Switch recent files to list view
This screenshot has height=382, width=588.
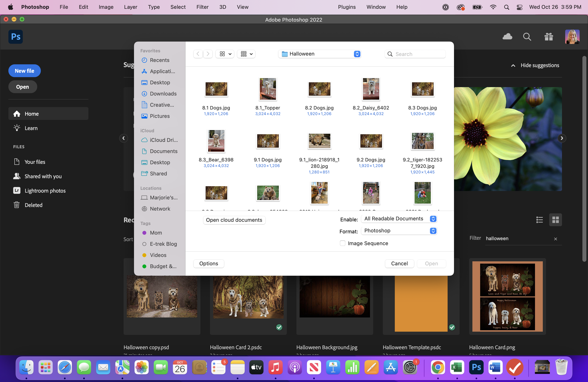(539, 220)
